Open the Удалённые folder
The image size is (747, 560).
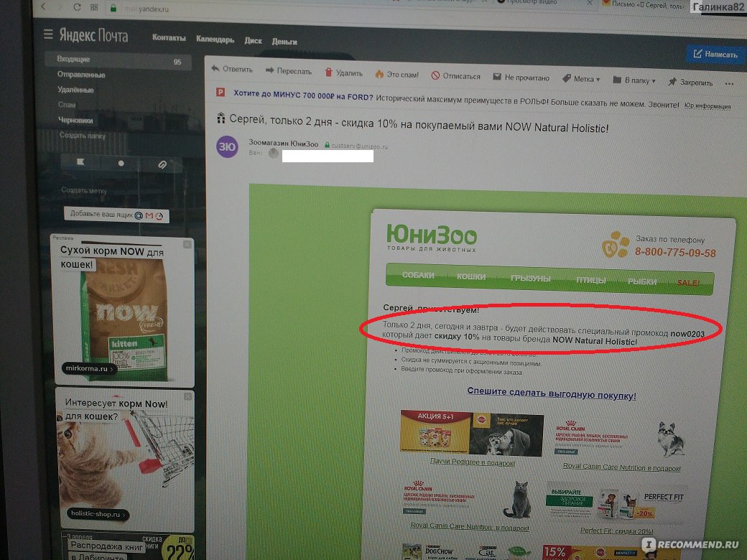point(75,90)
